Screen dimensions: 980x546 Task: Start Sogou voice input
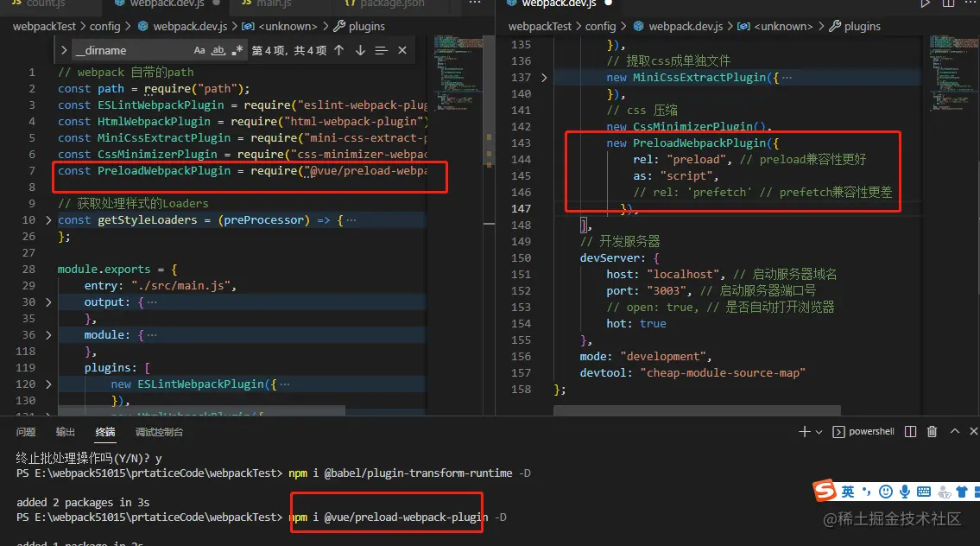(x=904, y=492)
